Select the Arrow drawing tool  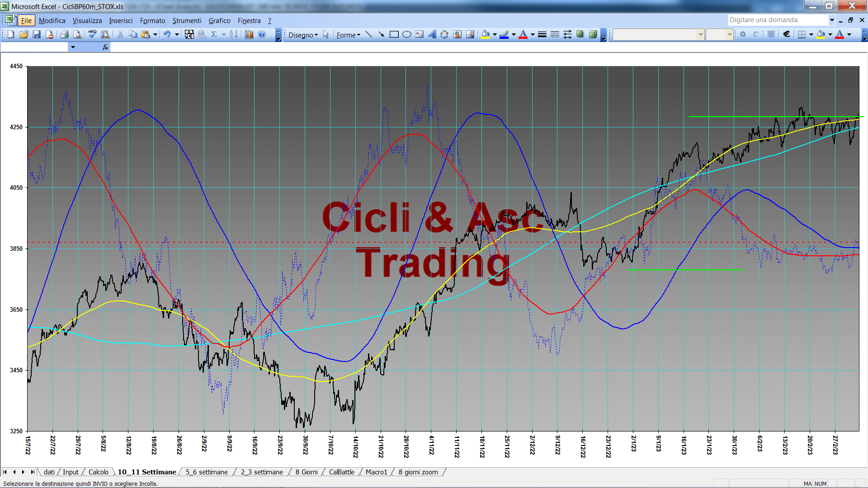[381, 34]
